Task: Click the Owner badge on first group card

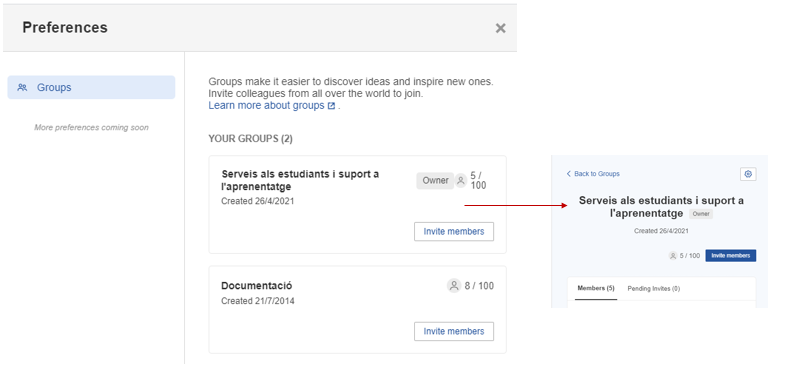Action: 435,181
